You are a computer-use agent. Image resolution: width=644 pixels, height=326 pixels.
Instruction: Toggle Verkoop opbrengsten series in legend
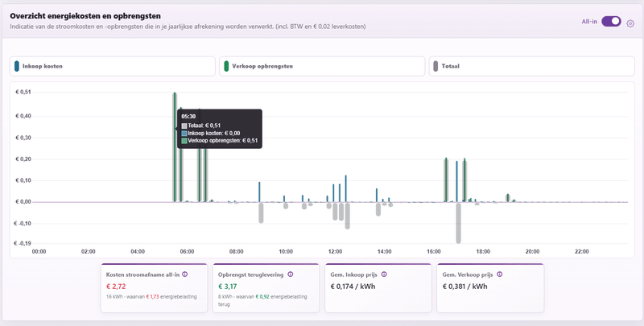pos(322,66)
